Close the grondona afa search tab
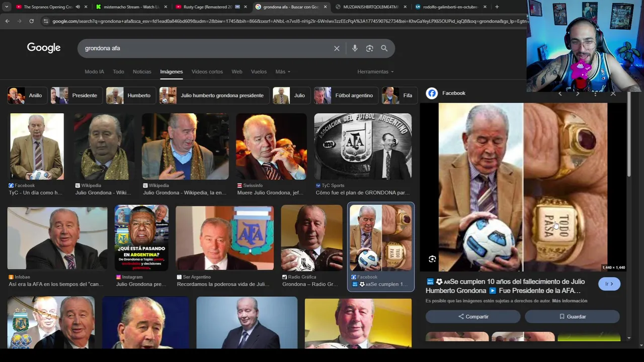Viewport: 644px width, 362px height. 325,7
